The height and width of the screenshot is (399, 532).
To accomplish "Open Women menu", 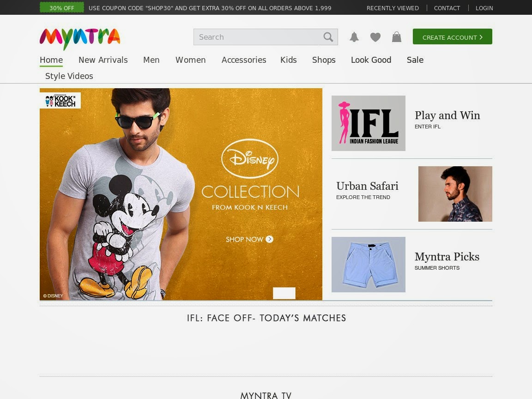I will coord(191,60).
